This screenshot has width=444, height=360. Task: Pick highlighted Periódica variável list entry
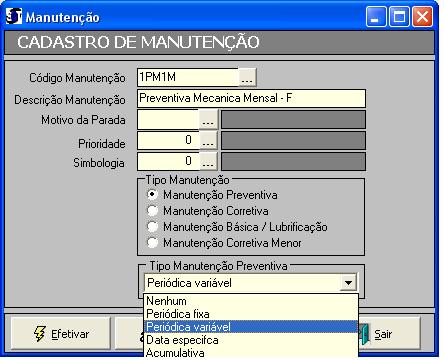251,327
